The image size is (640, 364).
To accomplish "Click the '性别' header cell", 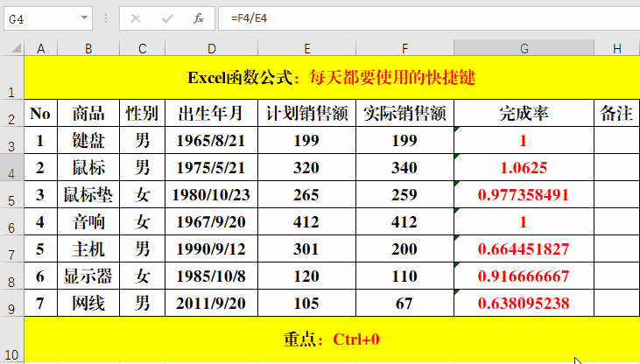I will coord(142,113).
